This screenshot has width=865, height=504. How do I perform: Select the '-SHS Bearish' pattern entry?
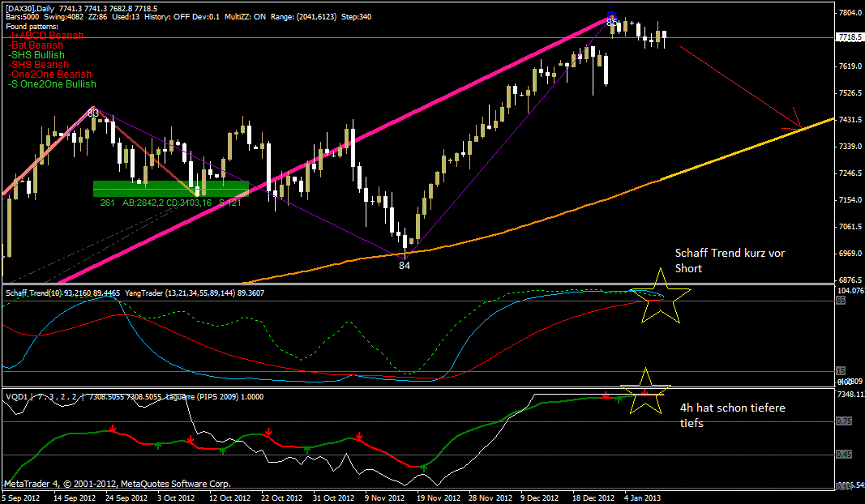pyautogui.click(x=39, y=65)
